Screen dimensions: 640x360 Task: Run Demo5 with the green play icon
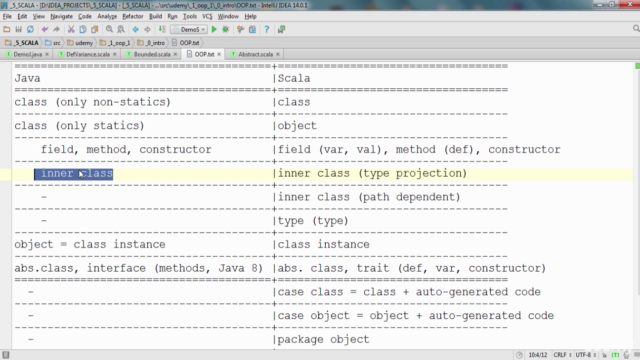coord(214,29)
